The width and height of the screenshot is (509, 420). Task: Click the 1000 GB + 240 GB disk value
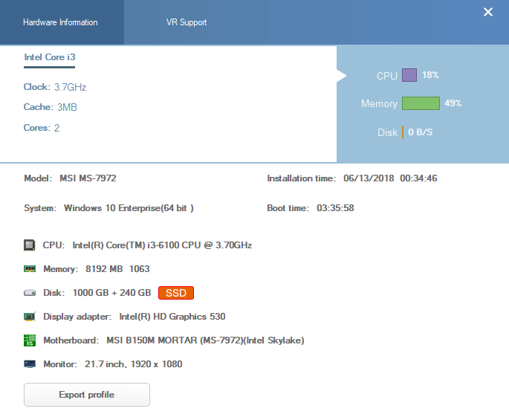[x=112, y=293]
